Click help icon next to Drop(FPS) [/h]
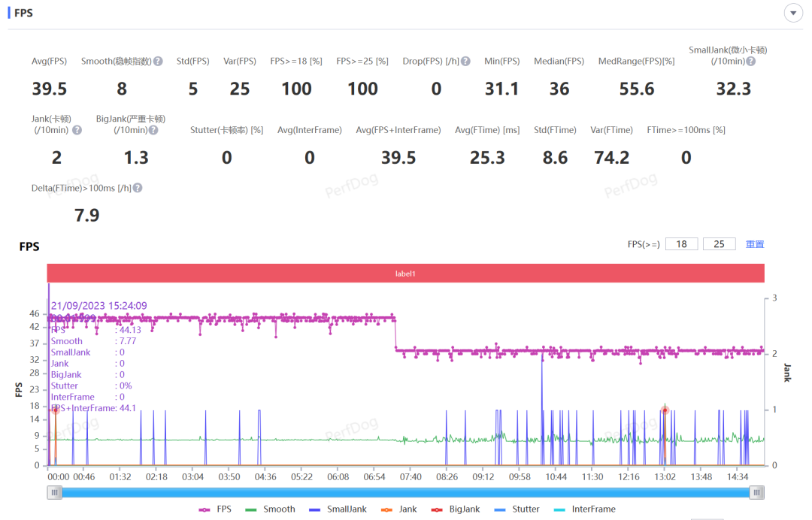 tap(466, 62)
